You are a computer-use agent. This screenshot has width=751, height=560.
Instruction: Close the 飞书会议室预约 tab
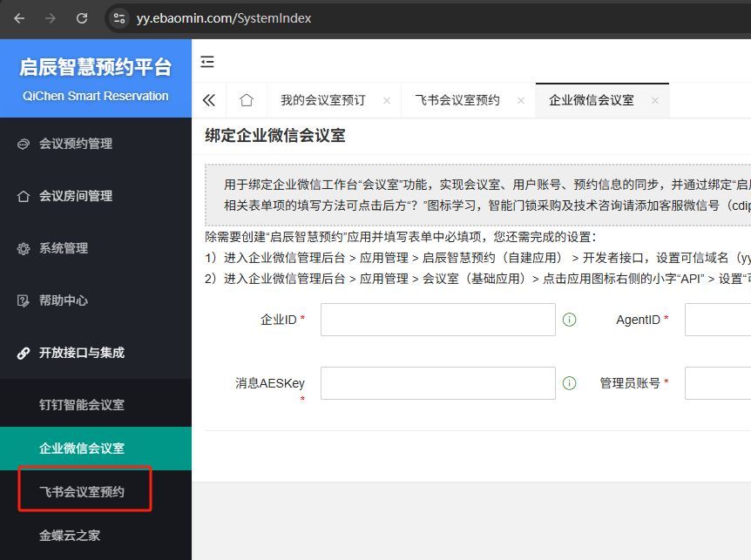coord(521,100)
